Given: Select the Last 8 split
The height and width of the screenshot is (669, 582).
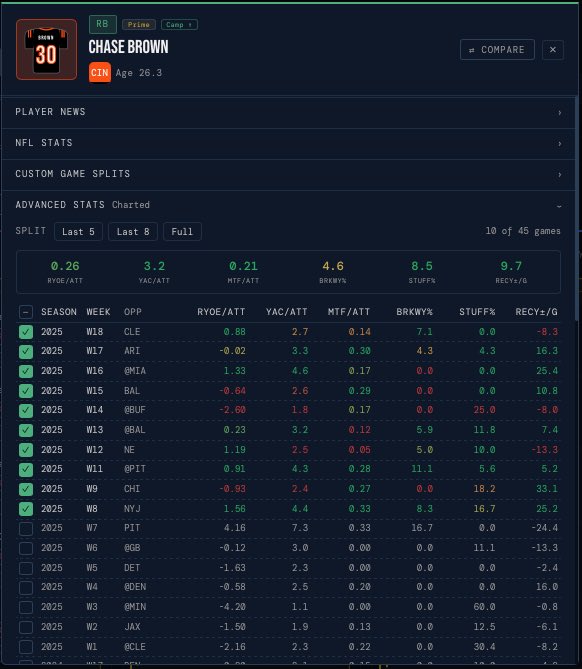Looking at the screenshot, I should tap(133, 232).
